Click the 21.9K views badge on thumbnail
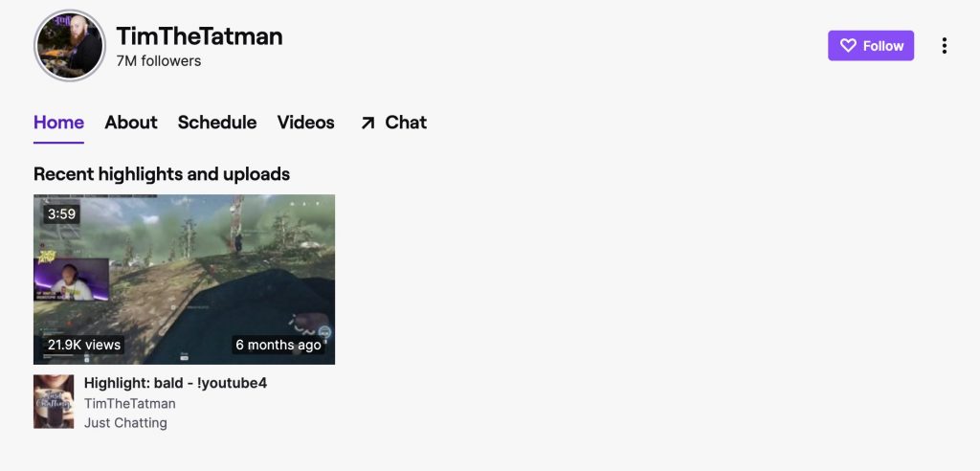This screenshot has width=980, height=471. 84,345
